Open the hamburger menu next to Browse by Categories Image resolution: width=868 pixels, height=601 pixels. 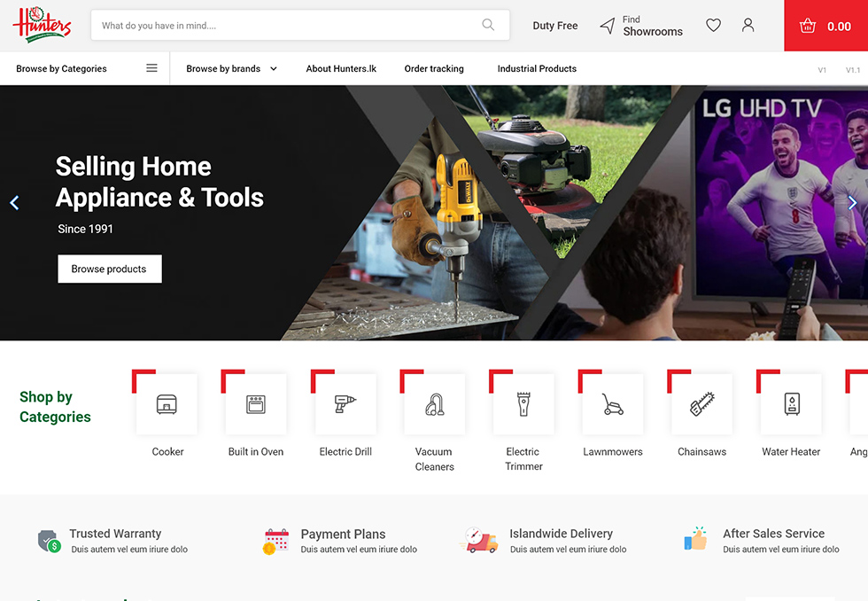[151, 68]
